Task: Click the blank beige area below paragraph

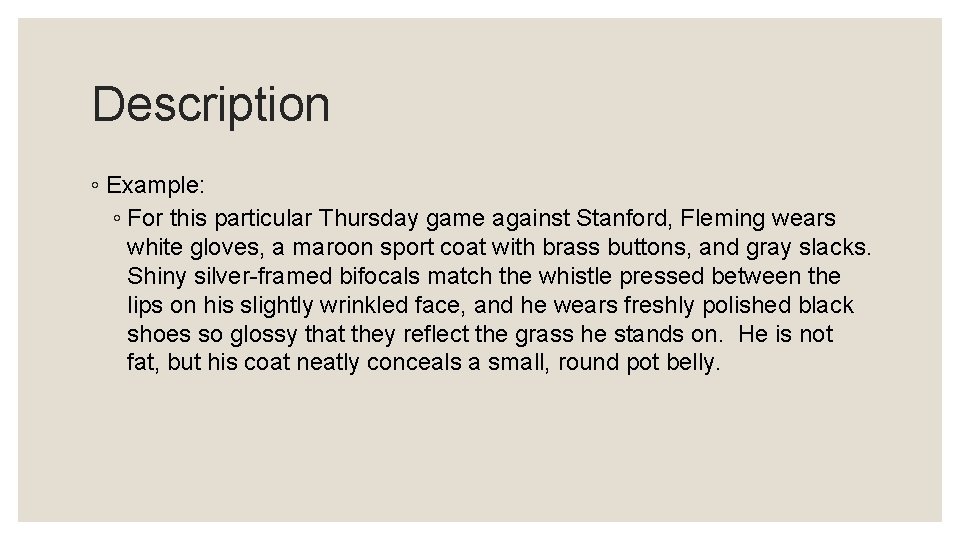Action: pos(480,447)
